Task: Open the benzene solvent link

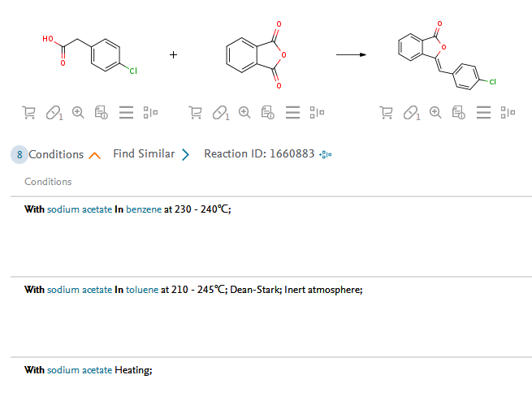Action: pyautogui.click(x=144, y=209)
